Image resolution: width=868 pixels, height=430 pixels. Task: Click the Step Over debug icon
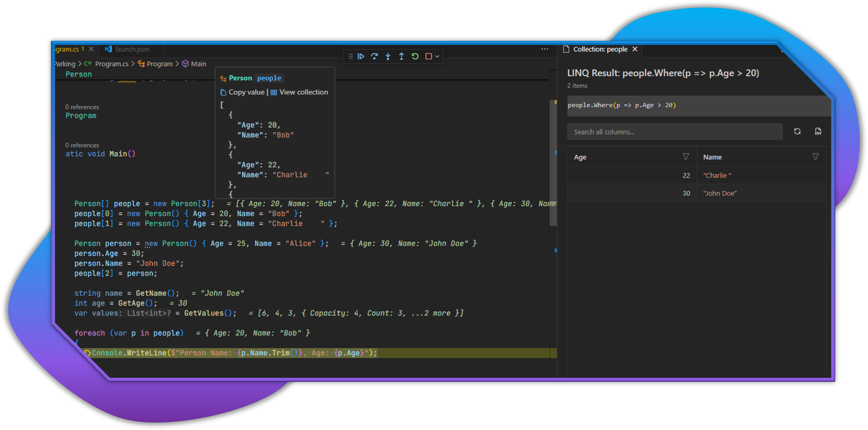click(x=374, y=56)
